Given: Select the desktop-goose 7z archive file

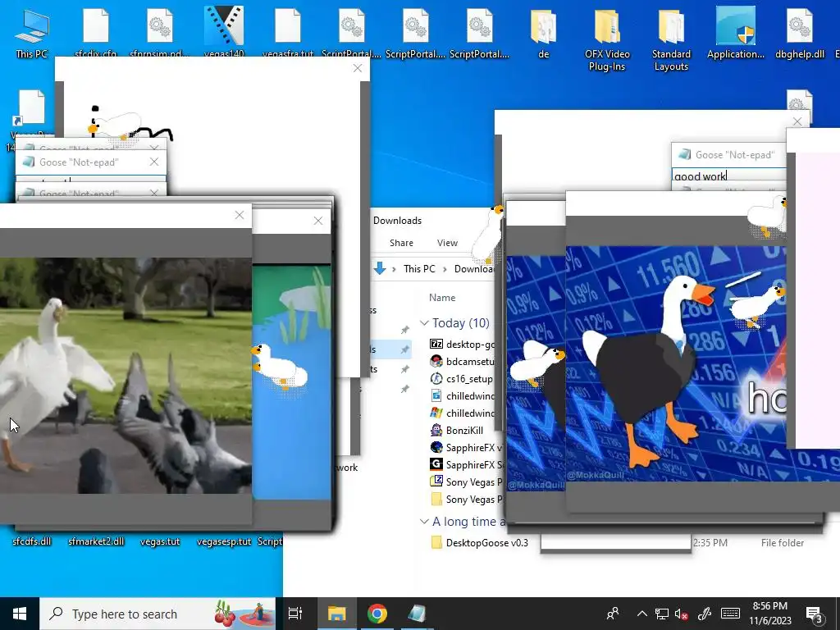Looking at the screenshot, I should (x=463, y=344).
